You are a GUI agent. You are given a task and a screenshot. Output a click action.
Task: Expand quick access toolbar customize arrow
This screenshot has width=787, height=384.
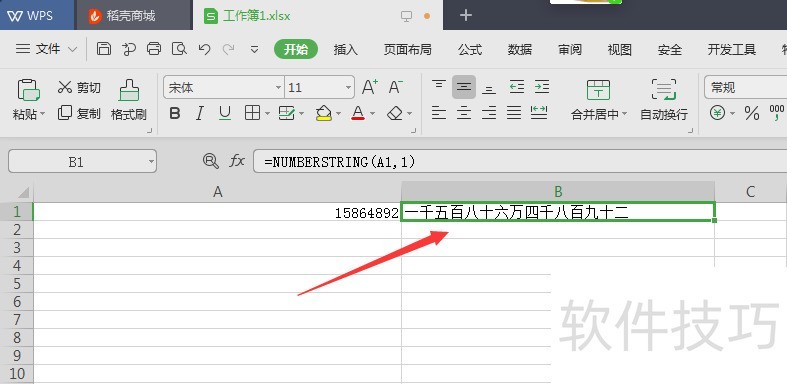click(254, 49)
